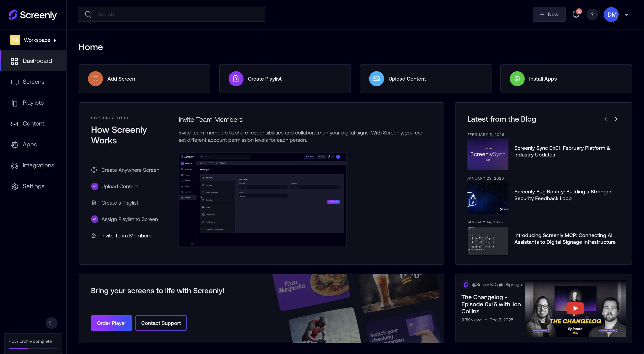Click the orange Add Screen icon

pos(95,79)
